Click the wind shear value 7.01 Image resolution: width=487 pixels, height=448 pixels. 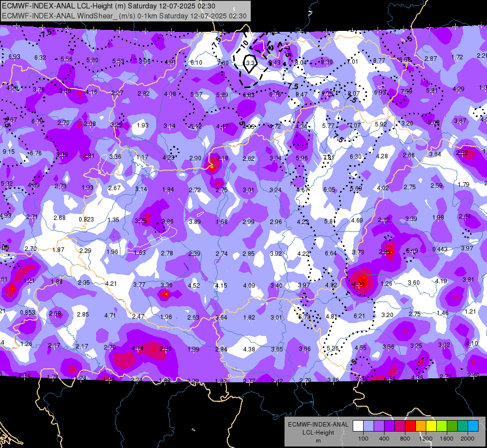coord(353,62)
